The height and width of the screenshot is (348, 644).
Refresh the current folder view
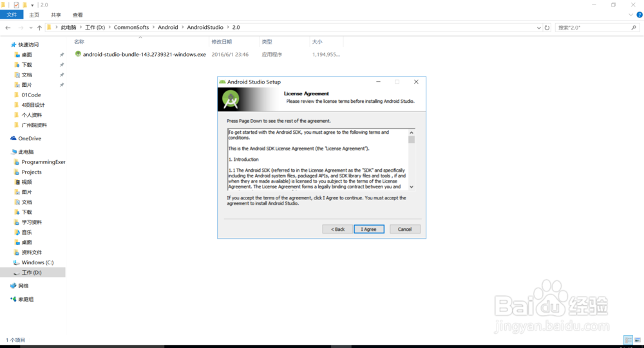click(x=547, y=28)
